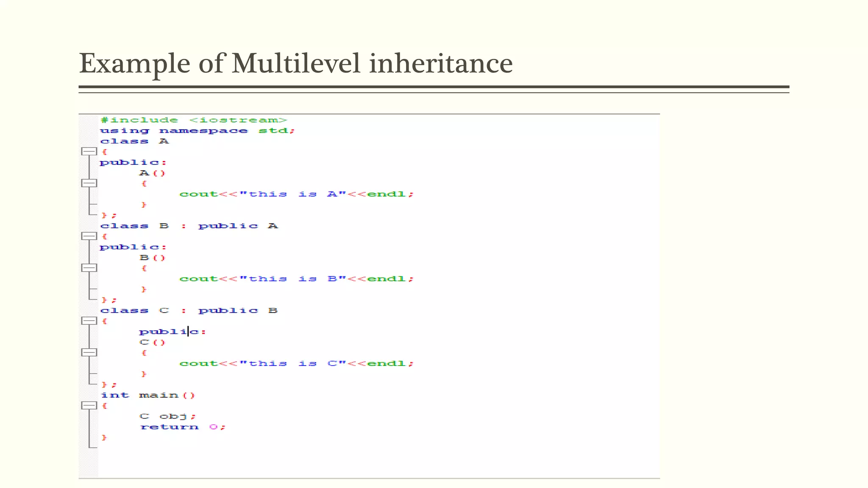The image size is (868, 488).
Task: Click the 'int main()' line
Action: 148,395
